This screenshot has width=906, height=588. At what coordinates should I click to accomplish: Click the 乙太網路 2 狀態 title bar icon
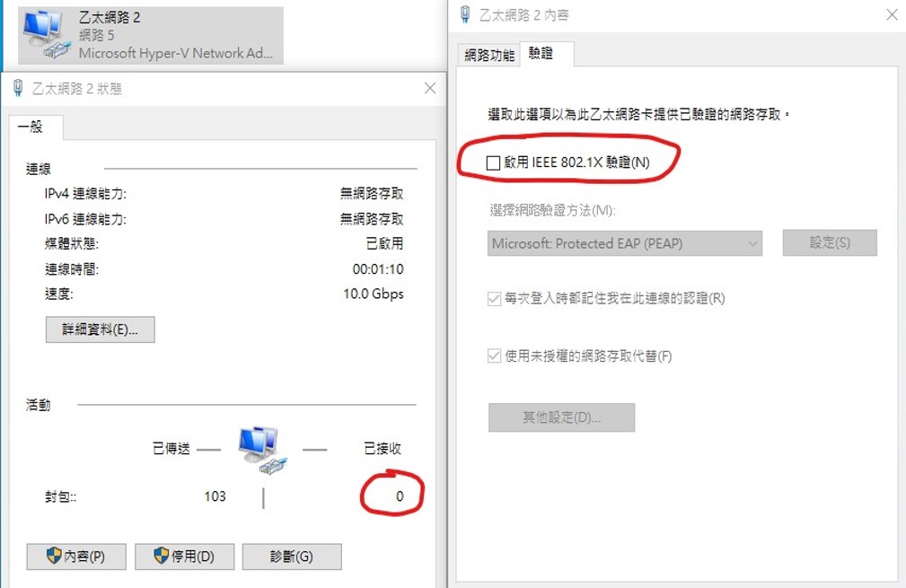point(19,88)
